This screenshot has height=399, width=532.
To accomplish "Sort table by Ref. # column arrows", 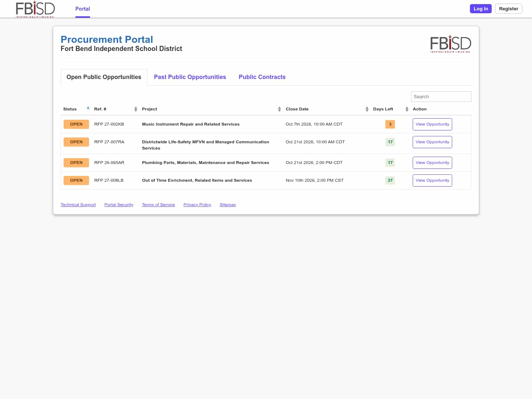I will (136, 109).
